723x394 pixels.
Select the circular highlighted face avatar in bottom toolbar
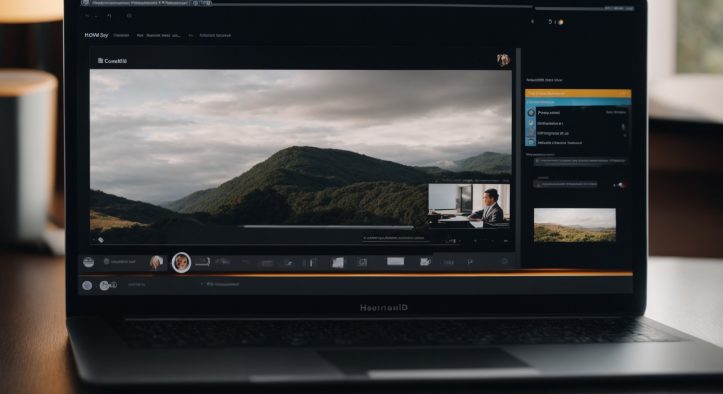181,263
